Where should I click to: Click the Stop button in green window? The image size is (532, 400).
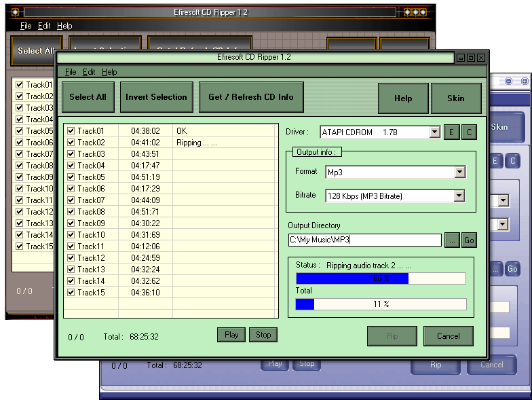click(263, 335)
